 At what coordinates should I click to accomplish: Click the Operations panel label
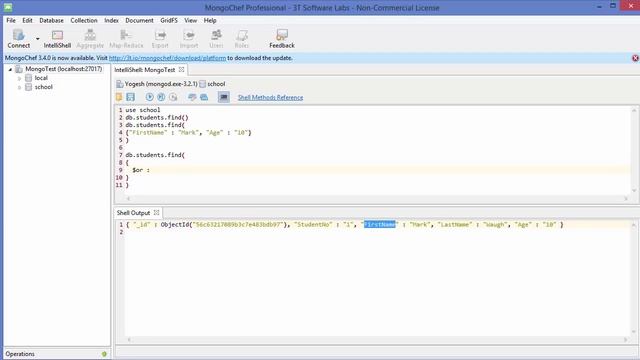pos(20,354)
